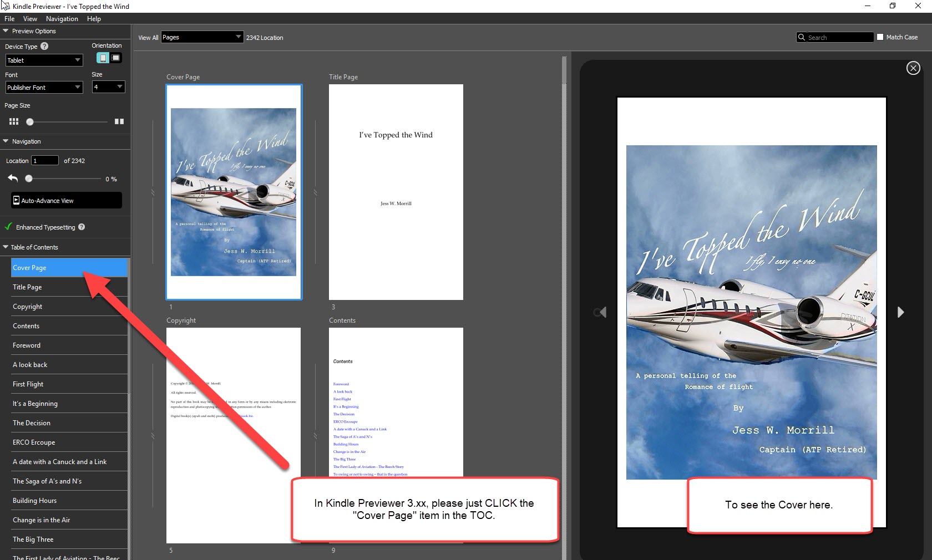The height and width of the screenshot is (560, 932).
Task: Go to next page in preview
Action: tap(900, 312)
